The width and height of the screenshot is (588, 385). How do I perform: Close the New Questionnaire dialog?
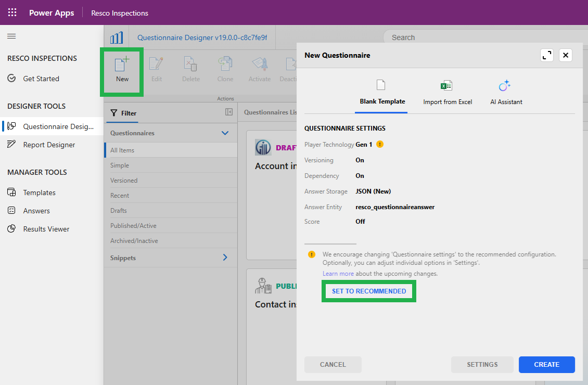click(x=566, y=55)
